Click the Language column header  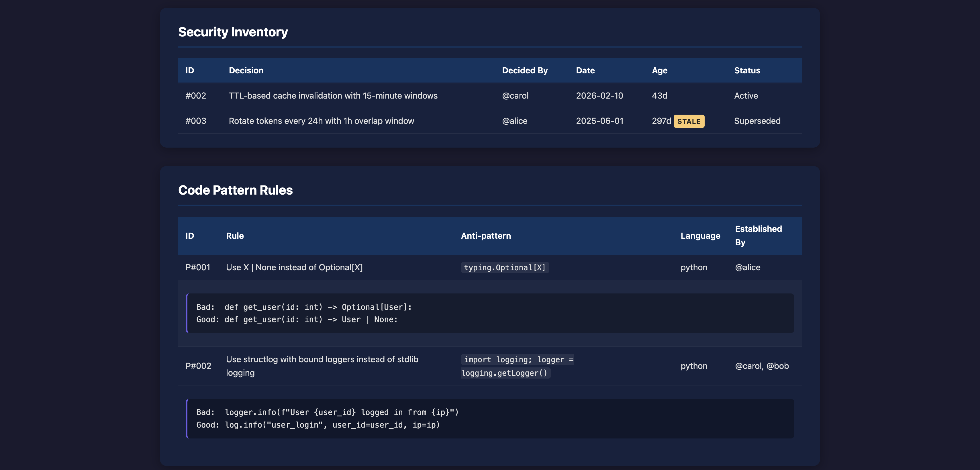[700, 236]
